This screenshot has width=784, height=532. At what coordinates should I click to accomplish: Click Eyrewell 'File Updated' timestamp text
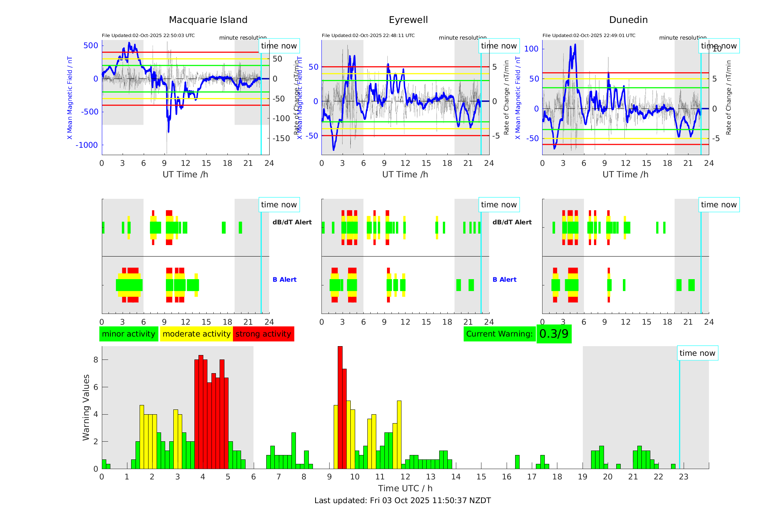tap(368, 36)
